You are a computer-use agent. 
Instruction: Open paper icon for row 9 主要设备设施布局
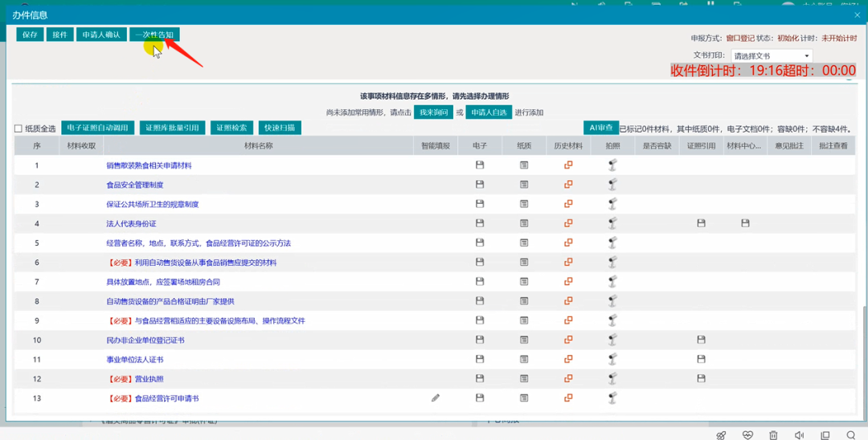tap(524, 320)
